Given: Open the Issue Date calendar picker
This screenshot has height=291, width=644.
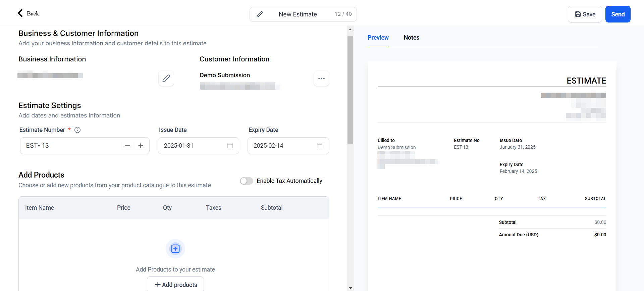Looking at the screenshot, I should 230,146.
